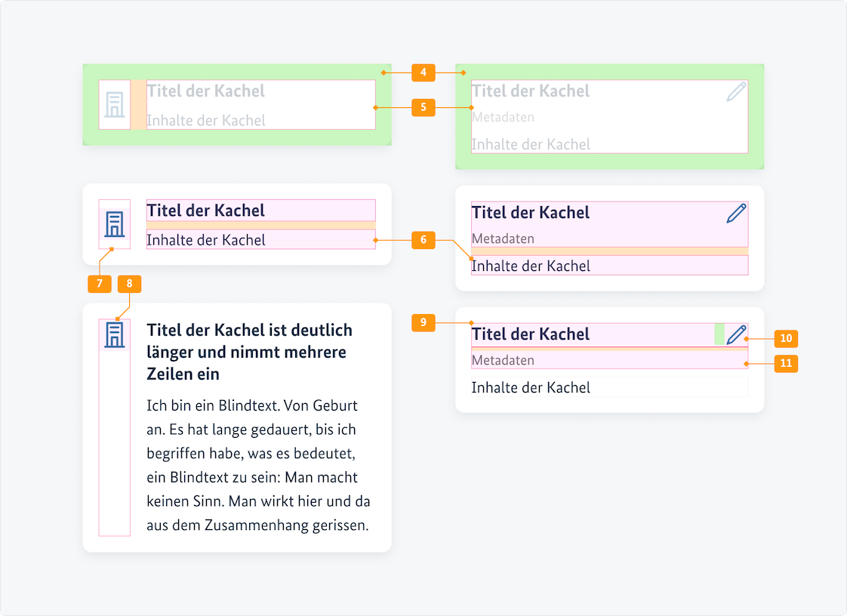Click "Inhalte der Kachel" in the bottom-right tile
Viewport: 847px width, 616px height.
(531, 387)
